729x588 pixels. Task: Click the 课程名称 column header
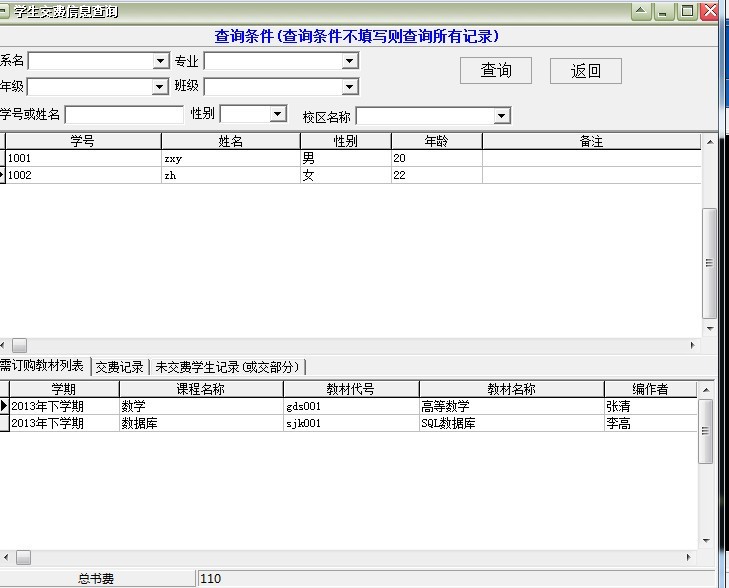[x=201, y=389]
